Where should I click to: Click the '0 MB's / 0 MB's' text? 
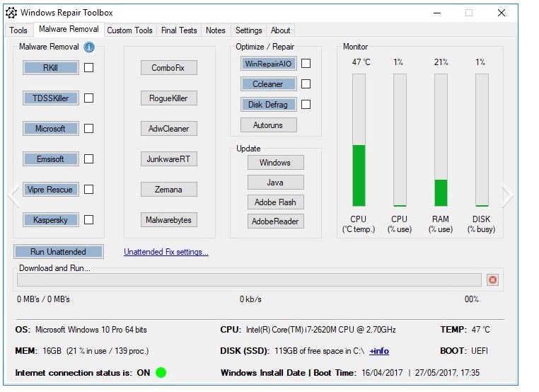tap(43, 299)
